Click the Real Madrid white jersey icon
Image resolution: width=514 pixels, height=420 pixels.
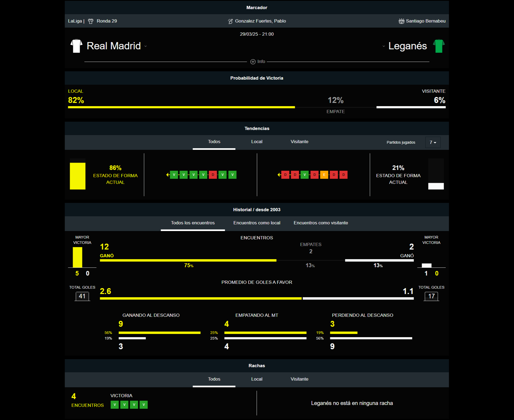(76, 46)
